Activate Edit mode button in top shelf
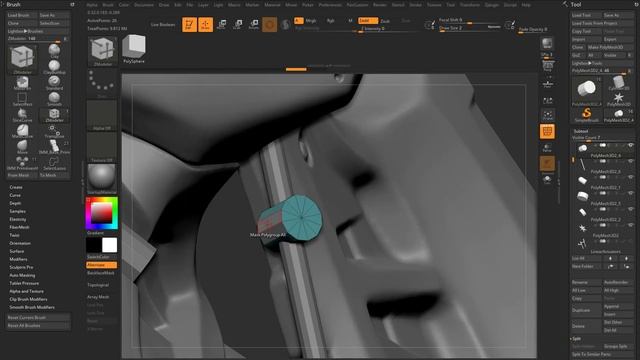The image size is (640, 360). tap(189, 24)
